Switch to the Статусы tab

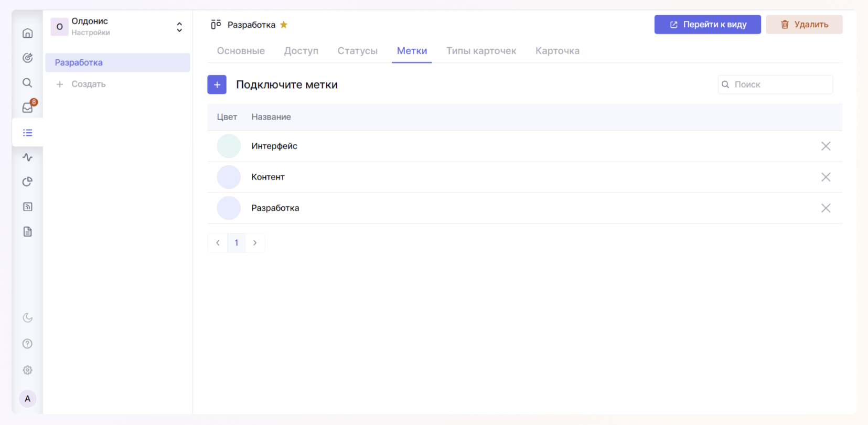pyautogui.click(x=357, y=51)
